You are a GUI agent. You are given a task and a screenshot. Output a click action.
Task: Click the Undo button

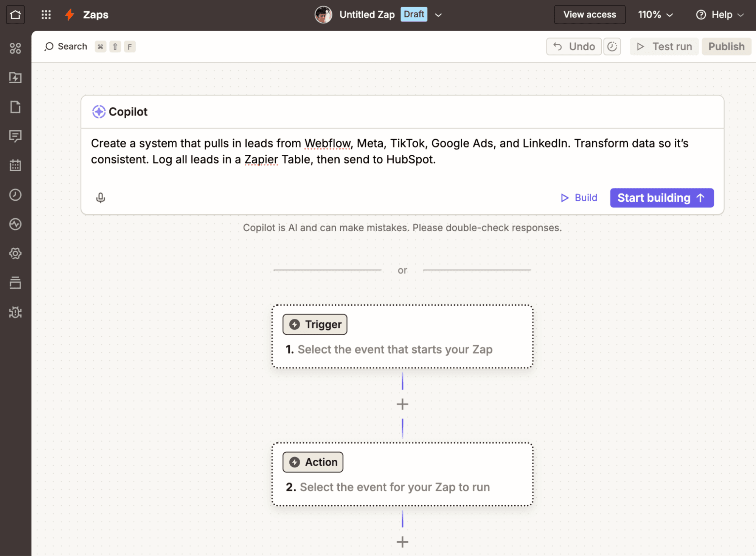pyautogui.click(x=574, y=47)
